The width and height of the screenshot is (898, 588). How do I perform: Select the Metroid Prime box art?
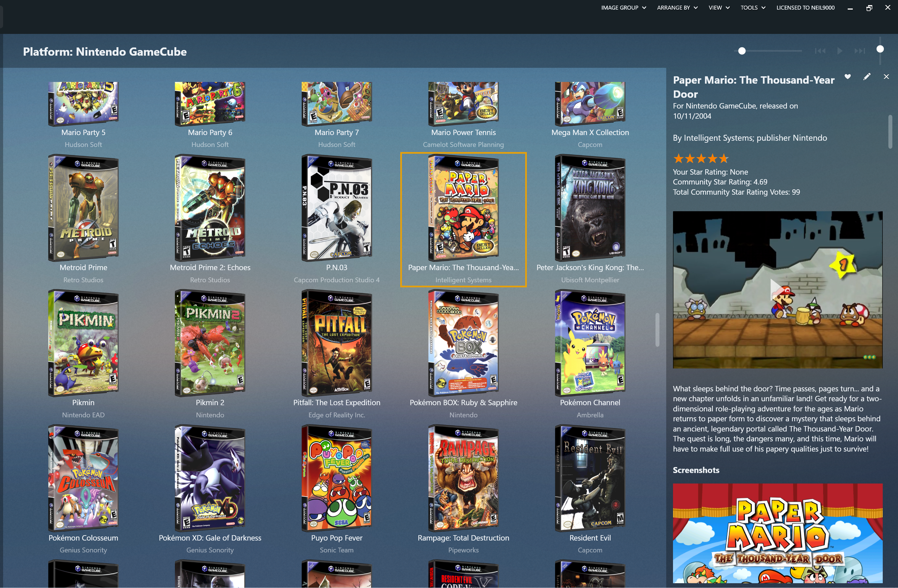83,207
